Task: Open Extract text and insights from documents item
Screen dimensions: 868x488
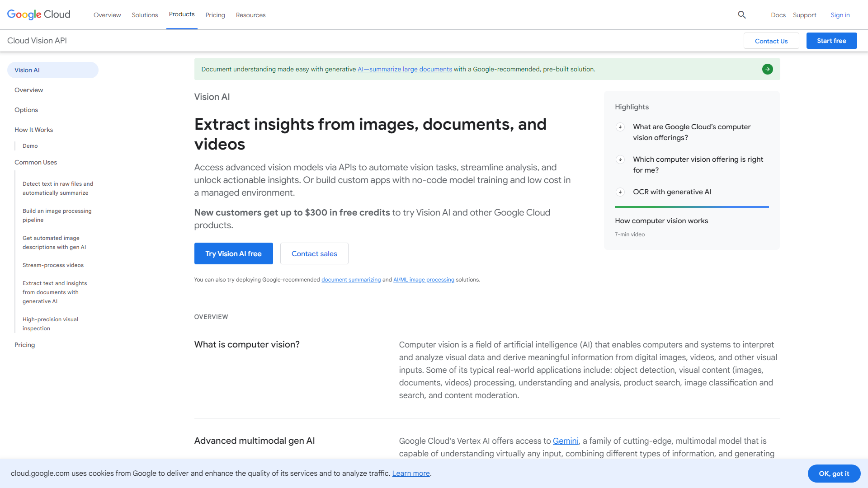Action: (55, 292)
